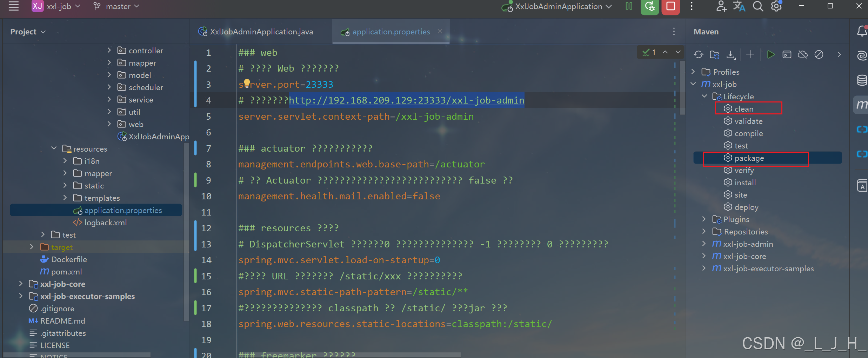Stop the running application

pos(670,7)
